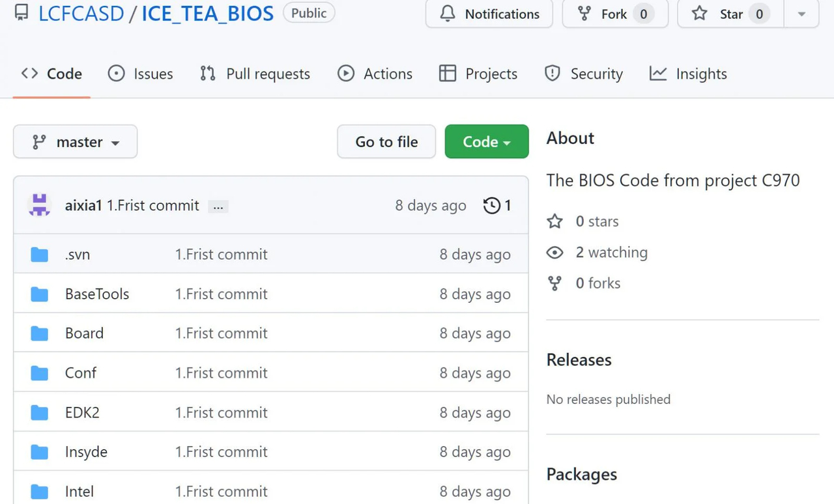Click the .svn folder icon
The image size is (834, 504).
(x=40, y=255)
